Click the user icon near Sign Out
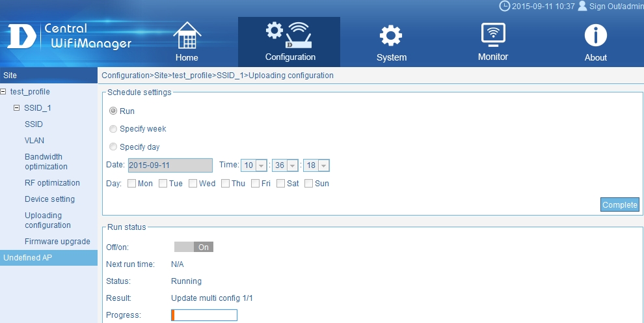 pos(582,6)
